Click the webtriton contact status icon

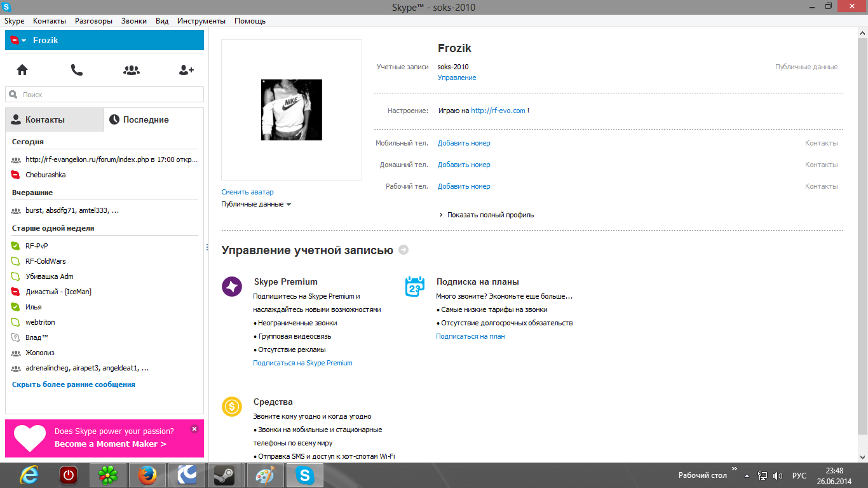(x=16, y=322)
